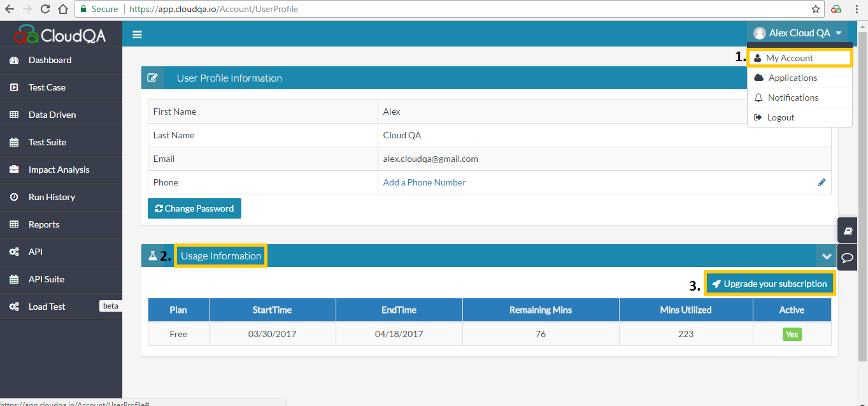The width and height of the screenshot is (868, 406).
Task: Click the Change Password button
Action: (x=194, y=208)
